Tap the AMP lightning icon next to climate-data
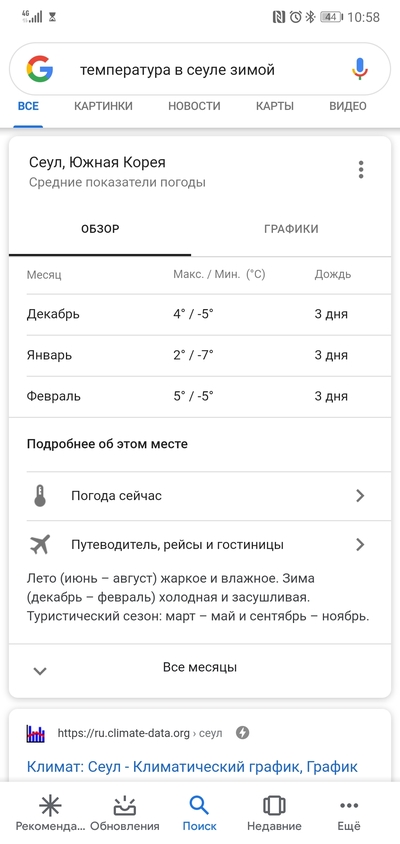400x844 pixels. point(243,733)
